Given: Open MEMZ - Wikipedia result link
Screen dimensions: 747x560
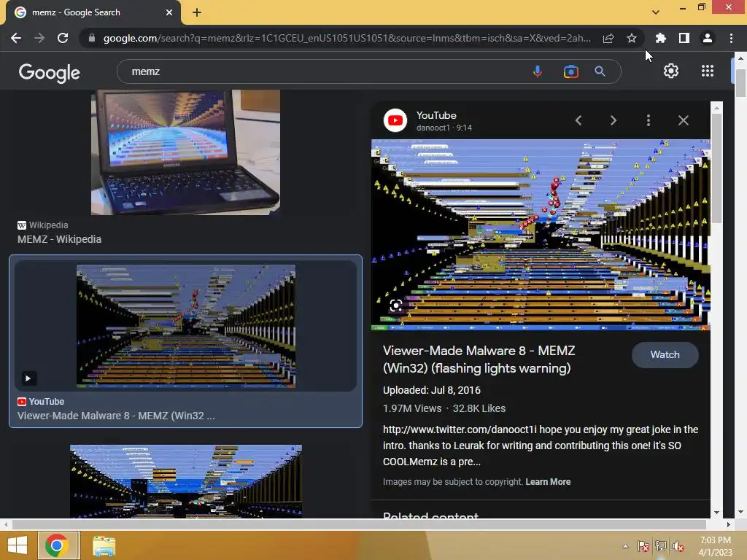Looking at the screenshot, I should pos(60,239).
